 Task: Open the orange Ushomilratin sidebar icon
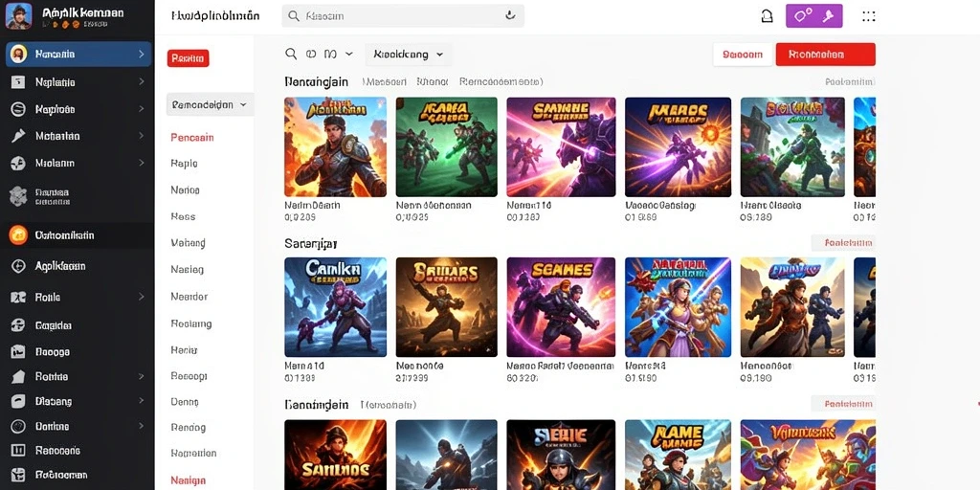coord(18,235)
